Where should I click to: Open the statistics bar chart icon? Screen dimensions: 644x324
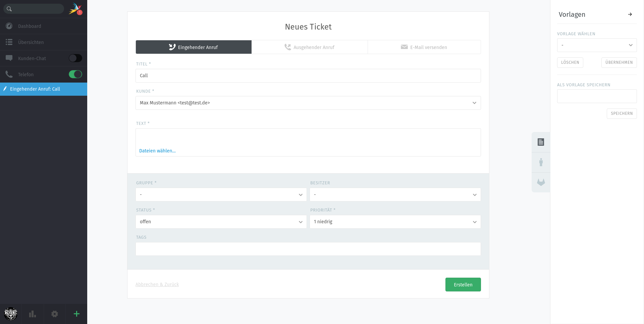click(33, 314)
